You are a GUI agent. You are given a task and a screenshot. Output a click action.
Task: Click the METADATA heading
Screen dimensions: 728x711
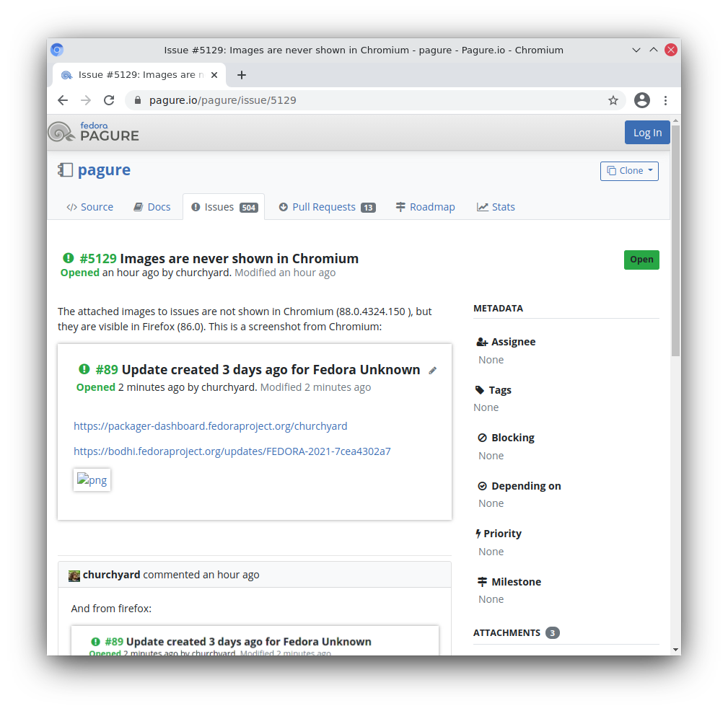pyautogui.click(x=498, y=309)
